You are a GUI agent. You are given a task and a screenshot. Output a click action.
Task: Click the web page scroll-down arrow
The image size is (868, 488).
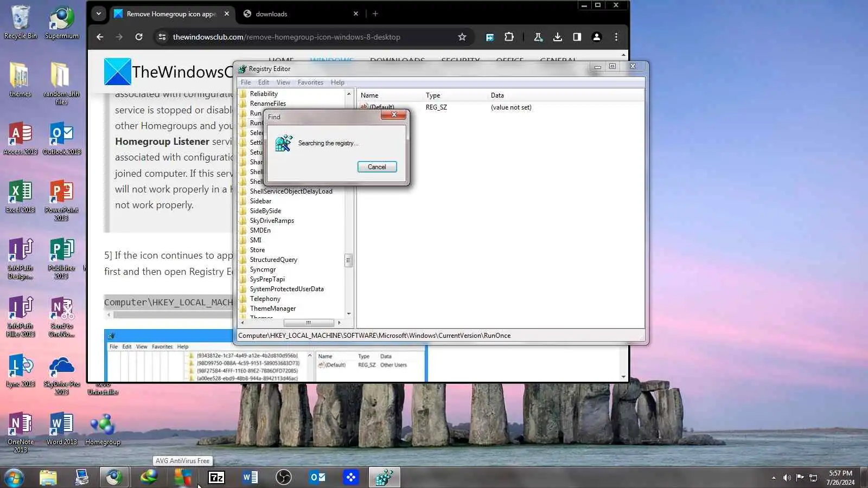(623, 377)
